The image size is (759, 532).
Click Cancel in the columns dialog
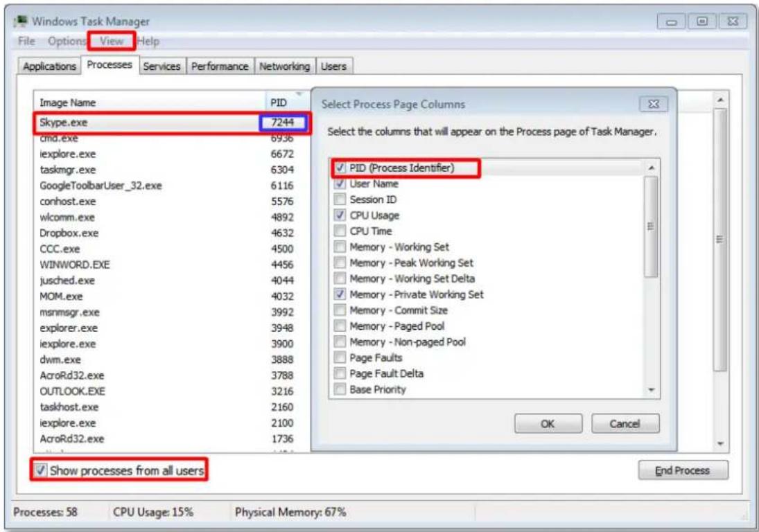625,424
